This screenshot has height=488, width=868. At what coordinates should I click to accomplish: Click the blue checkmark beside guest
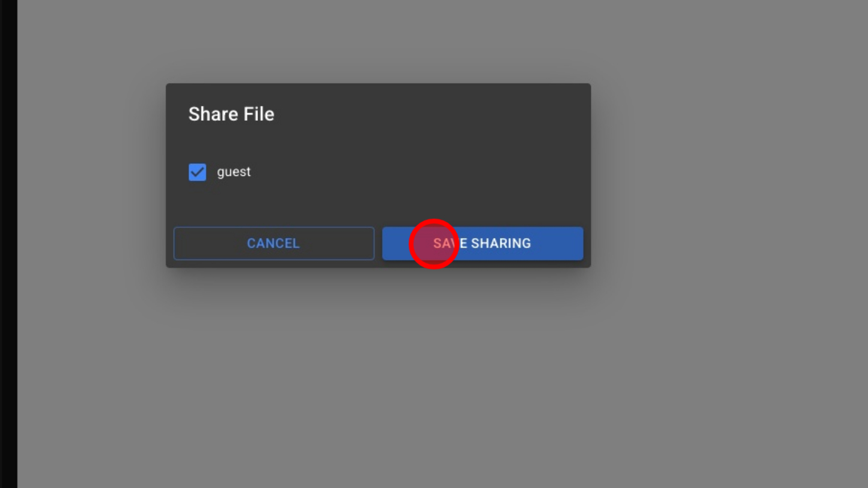pos(198,172)
